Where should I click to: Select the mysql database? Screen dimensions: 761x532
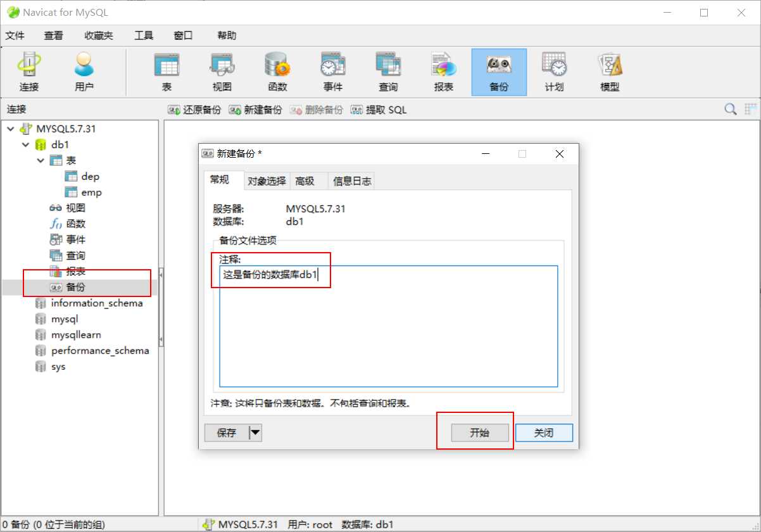click(x=57, y=319)
